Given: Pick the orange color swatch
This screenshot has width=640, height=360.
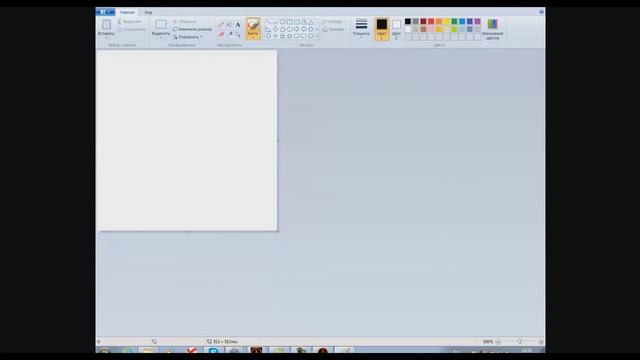Looking at the screenshot, I should [x=439, y=21].
